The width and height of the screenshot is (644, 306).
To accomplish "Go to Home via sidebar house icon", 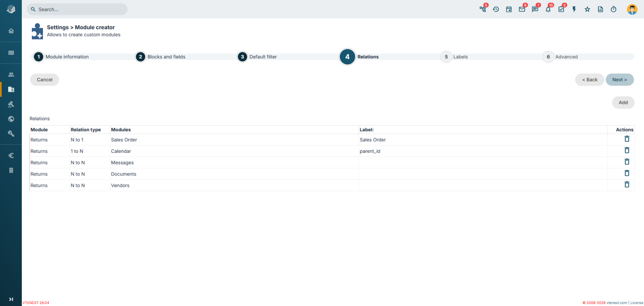I will [x=11, y=31].
